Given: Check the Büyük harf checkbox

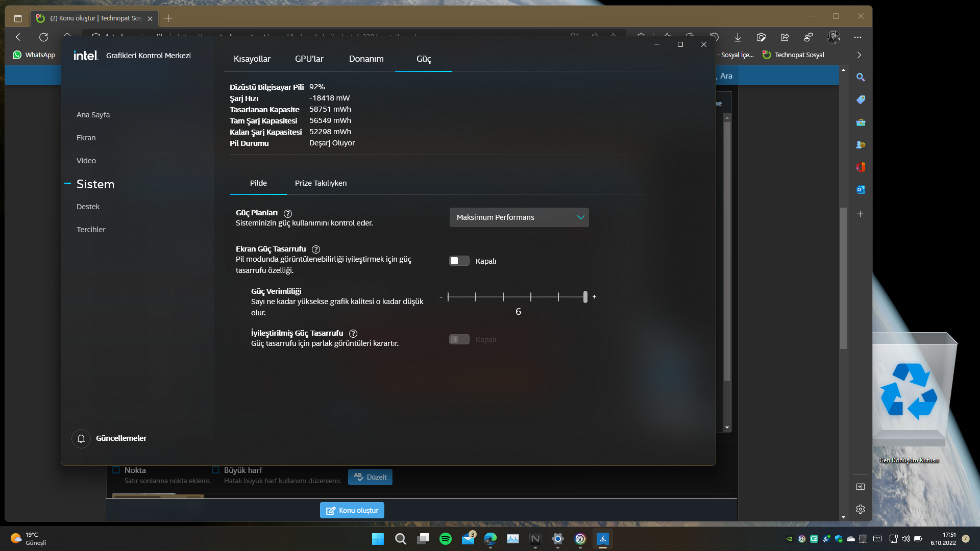Looking at the screenshot, I should (215, 470).
